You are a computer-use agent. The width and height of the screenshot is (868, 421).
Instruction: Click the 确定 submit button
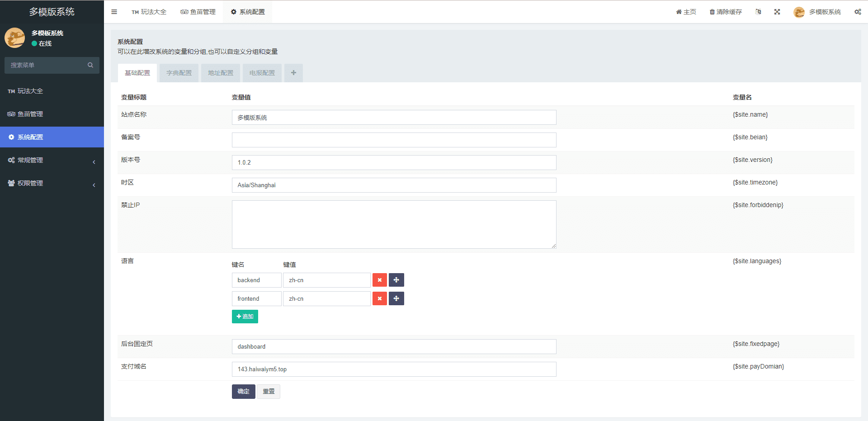243,391
